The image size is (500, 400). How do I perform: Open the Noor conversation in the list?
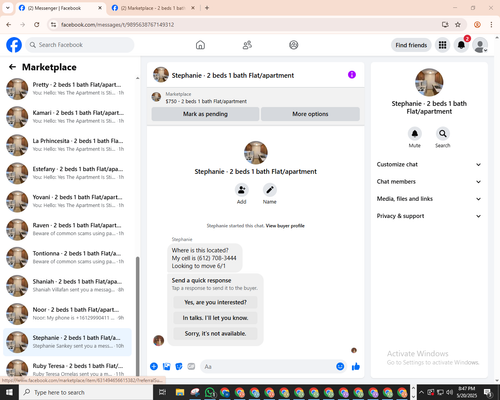[x=68, y=314]
